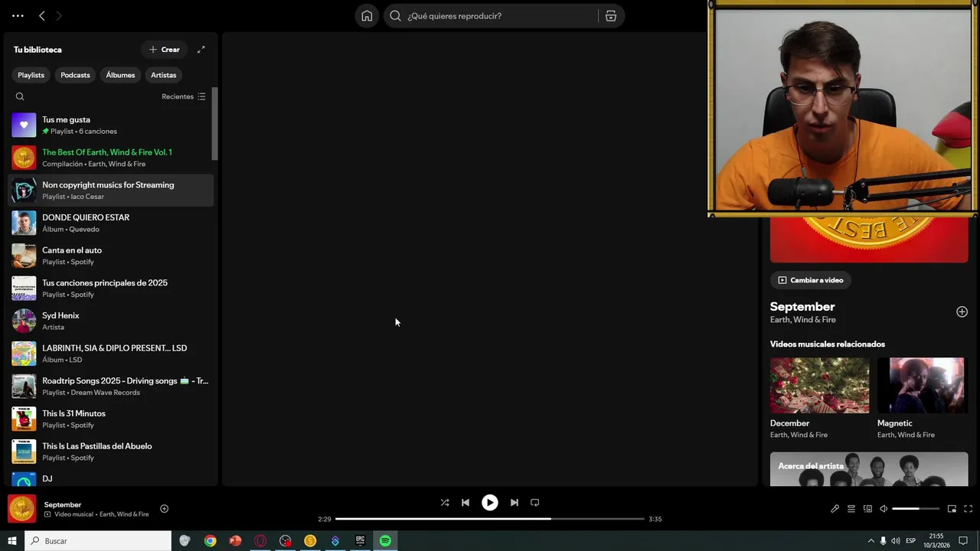Filter library by Artistas

coord(163,75)
